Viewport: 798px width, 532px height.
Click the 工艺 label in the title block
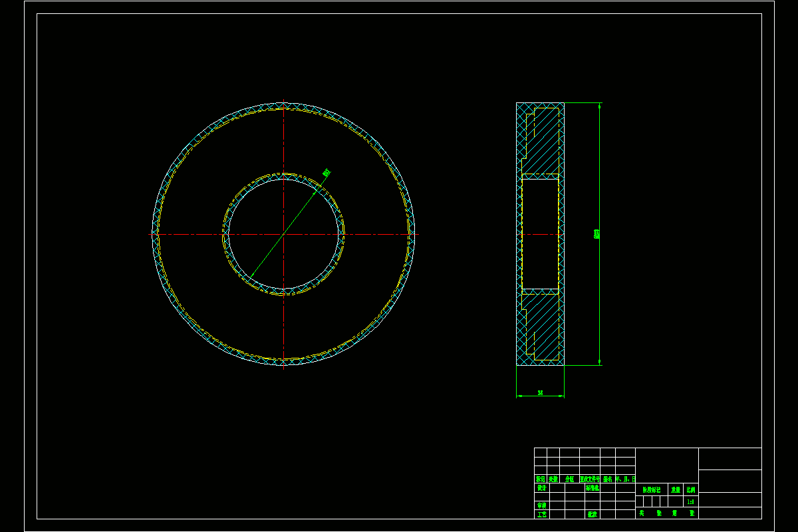tap(541, 514)
